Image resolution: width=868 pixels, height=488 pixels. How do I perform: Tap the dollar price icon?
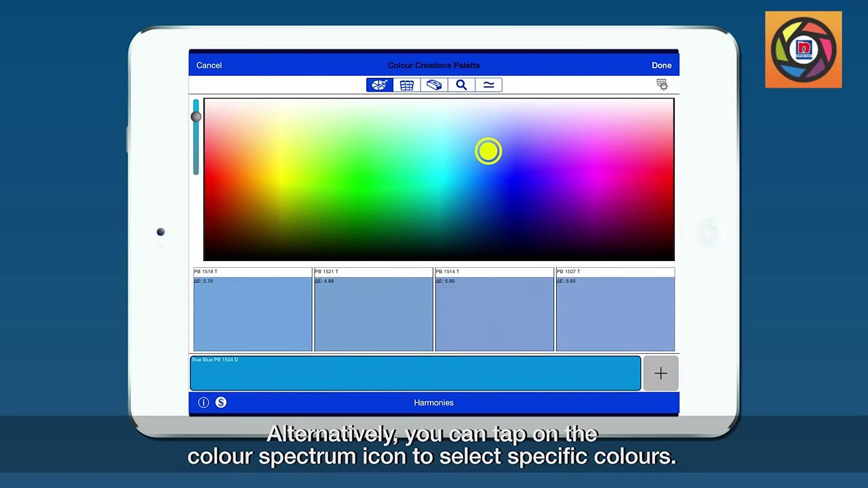point(221,403)
